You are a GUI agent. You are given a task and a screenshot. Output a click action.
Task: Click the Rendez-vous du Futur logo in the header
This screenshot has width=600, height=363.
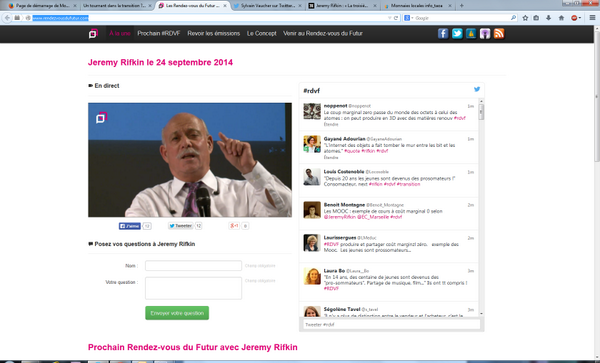[93, 34]
